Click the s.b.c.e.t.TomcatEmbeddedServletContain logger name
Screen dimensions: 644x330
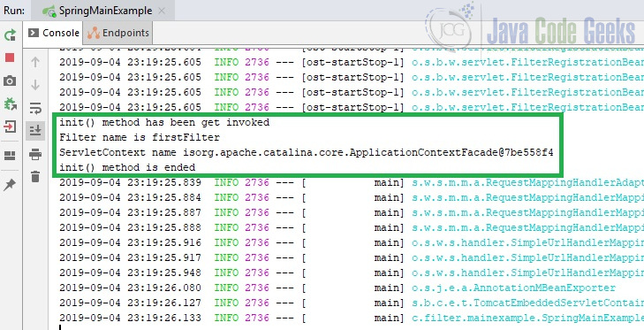(x=527, y=303)
